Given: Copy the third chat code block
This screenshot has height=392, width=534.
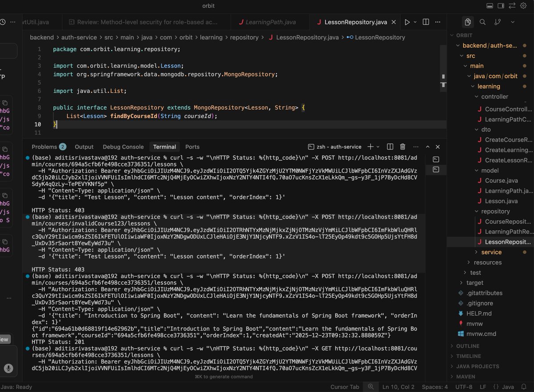Looking at the screenshot, I should point(5,196).
